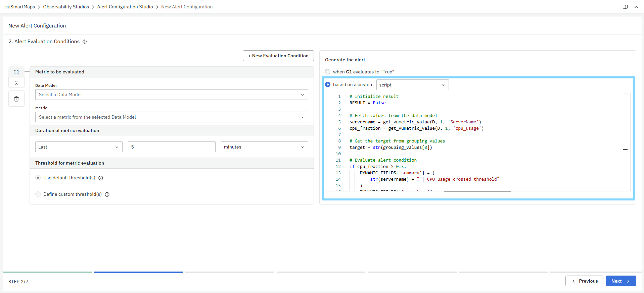Viewport: 644px width, 293px height.
Task: Expand the 'minutes' time unit dropdown
Action: tap(264, 147)
